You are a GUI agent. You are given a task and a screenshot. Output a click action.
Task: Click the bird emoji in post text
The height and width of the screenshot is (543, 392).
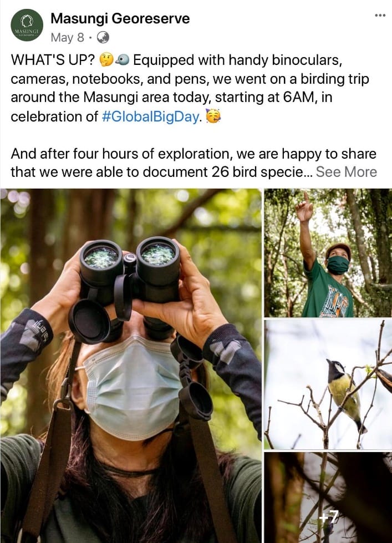click(x=122, y=60)
